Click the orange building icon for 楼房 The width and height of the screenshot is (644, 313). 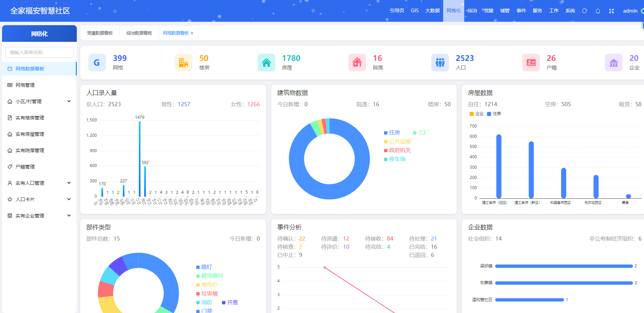(184, 63)
